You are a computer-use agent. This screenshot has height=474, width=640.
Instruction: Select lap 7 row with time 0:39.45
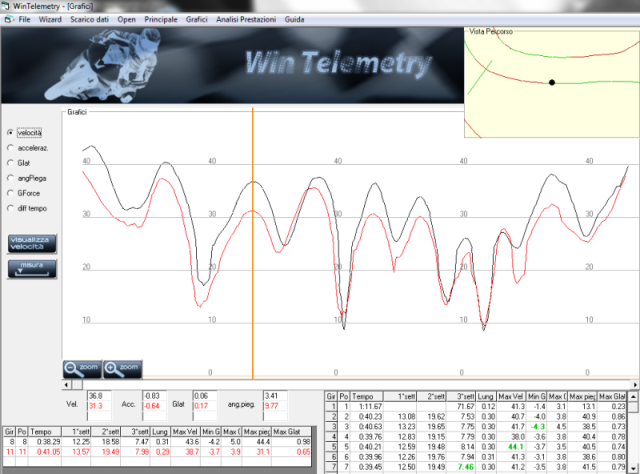coord(476,467)
